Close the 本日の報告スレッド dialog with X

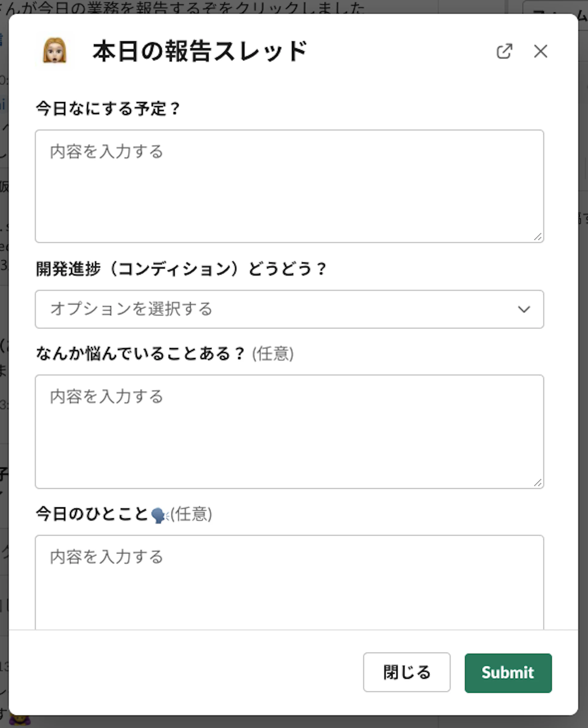point(540,51)
